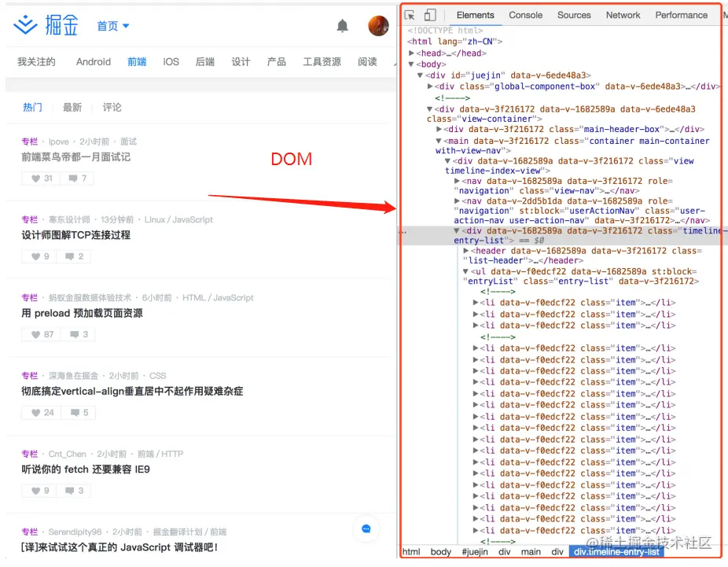
Task: Select the main breadcrumb
Action: pos(531,552)
